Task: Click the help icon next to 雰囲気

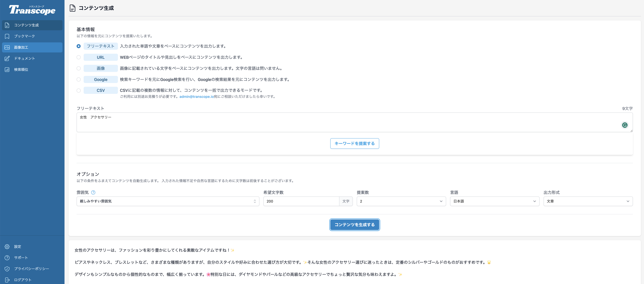Action: coord(93,192)
